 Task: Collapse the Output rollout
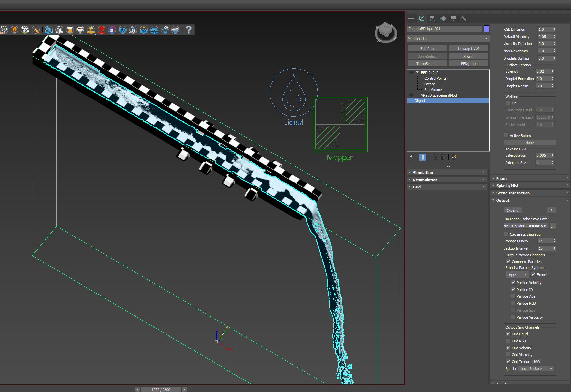pos(530,200)
